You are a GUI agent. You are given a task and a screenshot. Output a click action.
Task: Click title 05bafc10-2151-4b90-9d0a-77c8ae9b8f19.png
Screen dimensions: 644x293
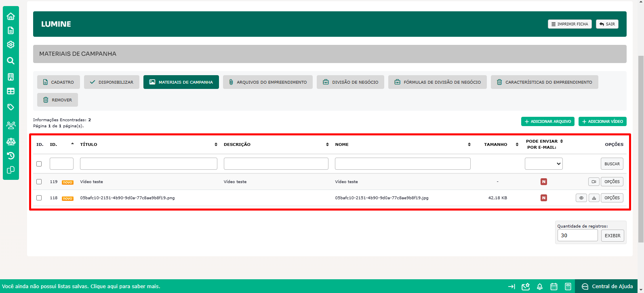(127, 198)
